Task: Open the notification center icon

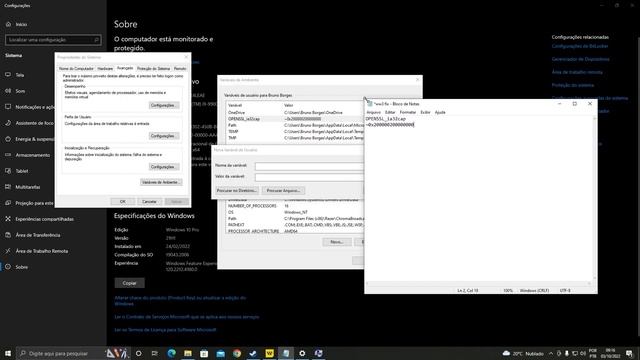Action: [629, 353]
